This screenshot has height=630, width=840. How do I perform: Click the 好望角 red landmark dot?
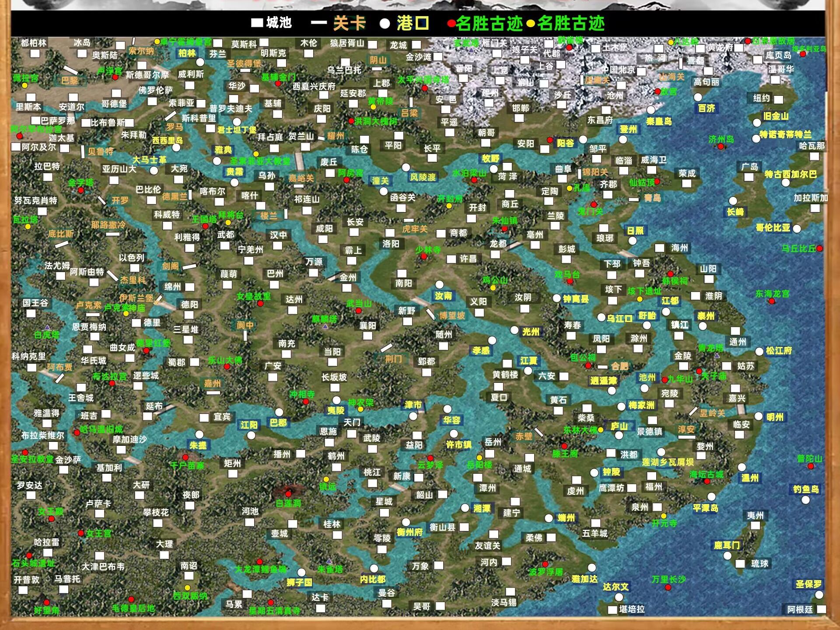(47, 603)
